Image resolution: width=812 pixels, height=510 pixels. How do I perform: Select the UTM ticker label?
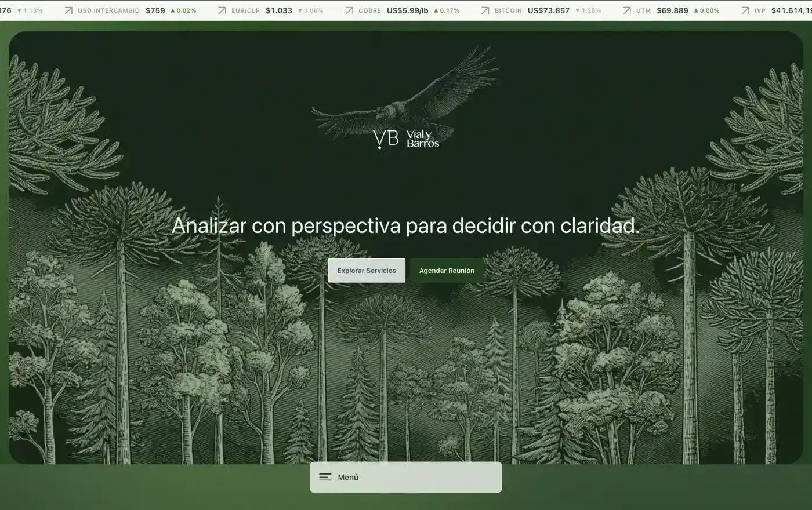[643, 10]
